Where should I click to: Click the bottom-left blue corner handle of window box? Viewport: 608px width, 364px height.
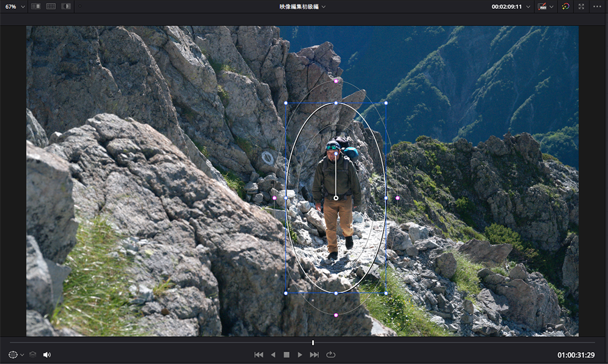(286, 293)
